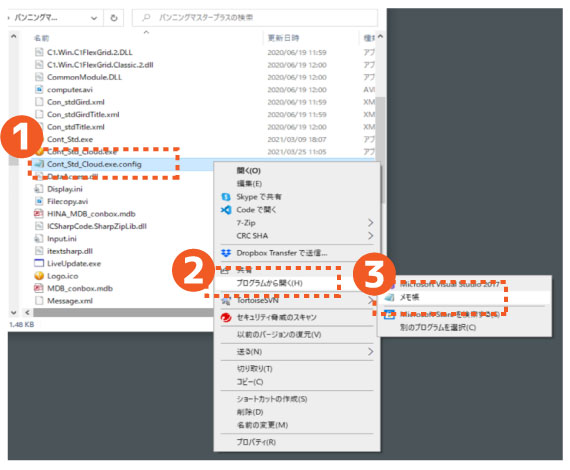Expand the 7-Zip submenu arrow
Screen dimensions: 570x470
point(370,222)
